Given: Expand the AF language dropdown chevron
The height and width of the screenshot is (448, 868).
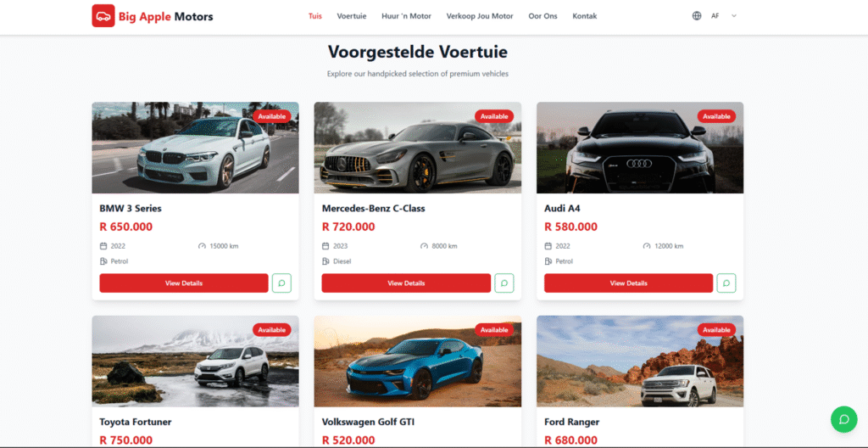Looking at the screenshot, I should [x=734, y=16].
